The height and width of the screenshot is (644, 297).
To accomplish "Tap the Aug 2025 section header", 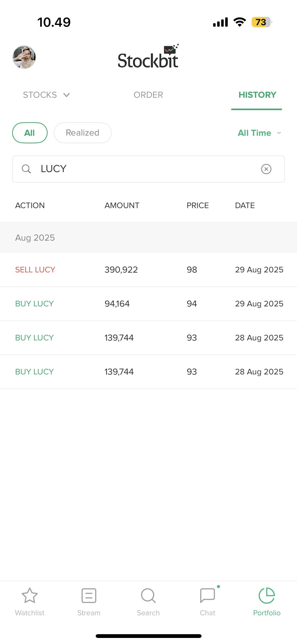I will [148, 238].
